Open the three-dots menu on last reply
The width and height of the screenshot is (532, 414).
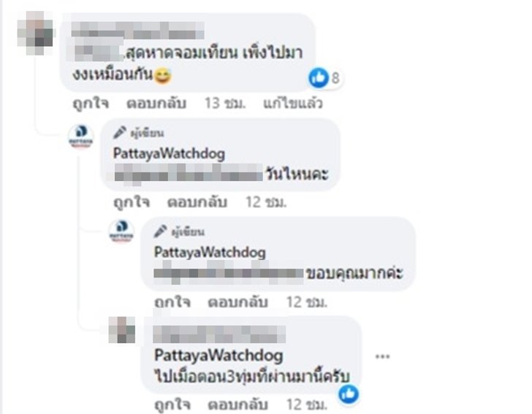[382, 356]
